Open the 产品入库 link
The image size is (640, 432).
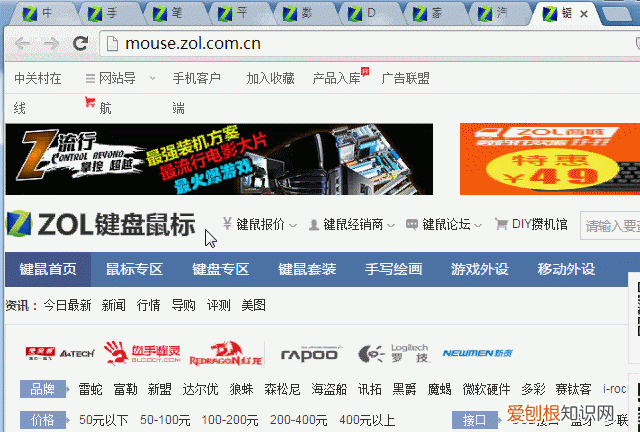pyautogui.click(x=337, y=78)
